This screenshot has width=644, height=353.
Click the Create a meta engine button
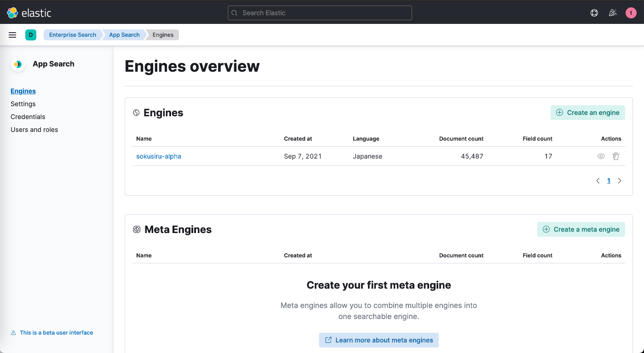click(581, 229)
